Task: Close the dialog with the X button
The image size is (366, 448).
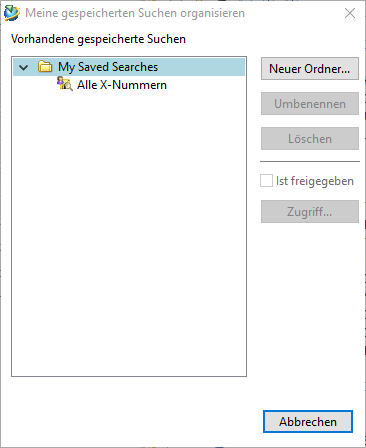Action: (x=350, y=13)
